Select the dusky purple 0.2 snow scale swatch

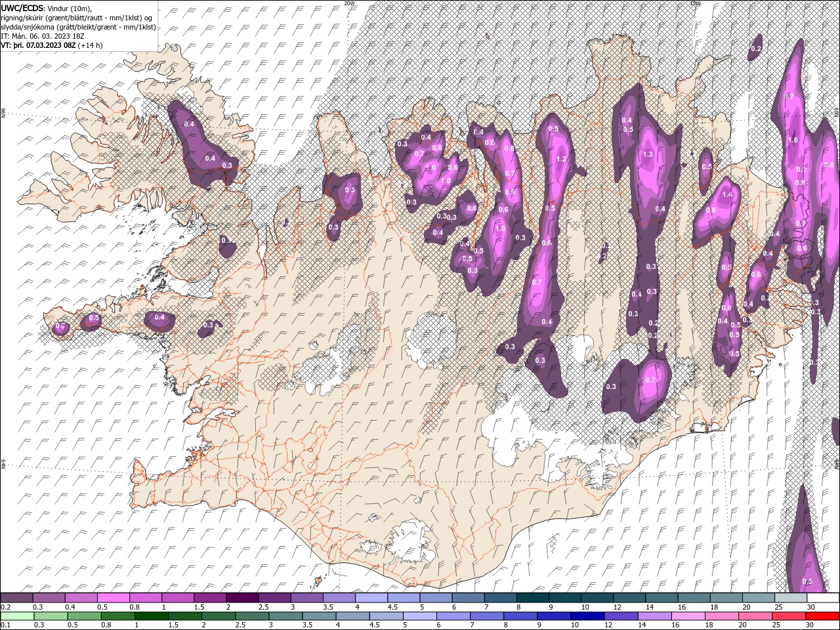(16, 598)
